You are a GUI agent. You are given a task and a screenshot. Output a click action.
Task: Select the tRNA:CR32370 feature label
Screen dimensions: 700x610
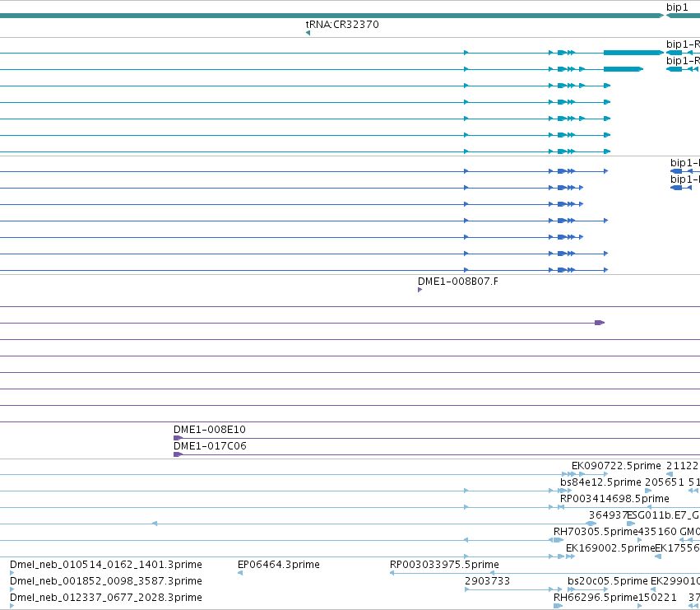pos(342,24)
